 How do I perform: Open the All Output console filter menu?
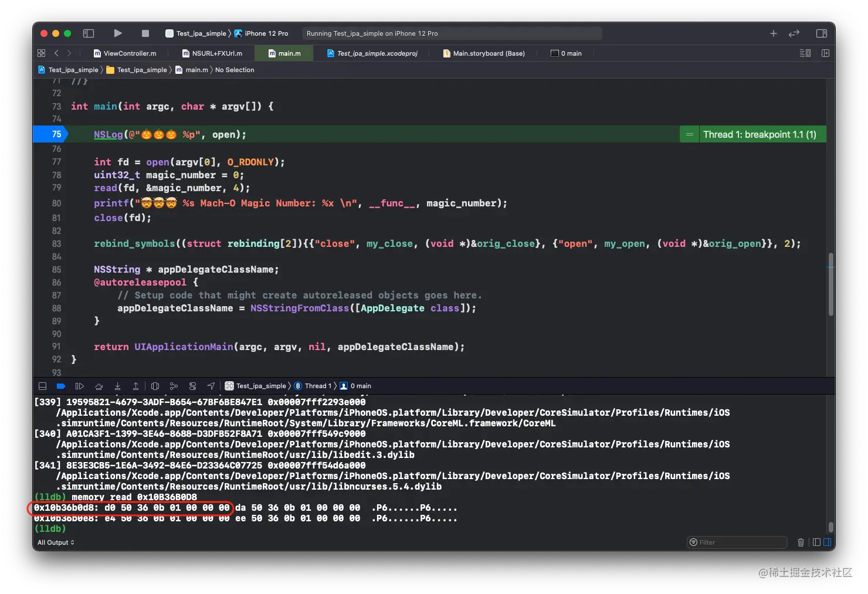(x=56, y=542)
